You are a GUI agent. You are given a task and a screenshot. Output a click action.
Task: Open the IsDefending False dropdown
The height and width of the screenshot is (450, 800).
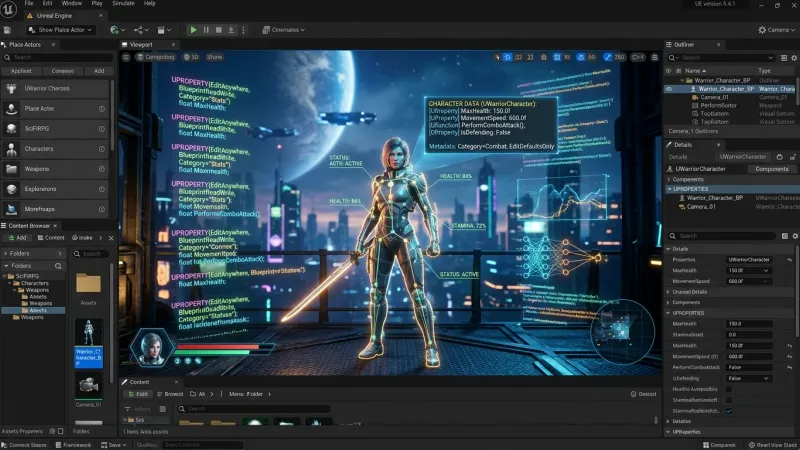(x=748, y=379)
